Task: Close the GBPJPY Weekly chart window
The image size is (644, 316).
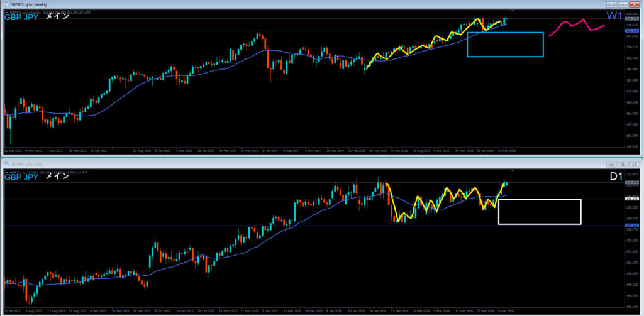Action: [x=634, y=4]
